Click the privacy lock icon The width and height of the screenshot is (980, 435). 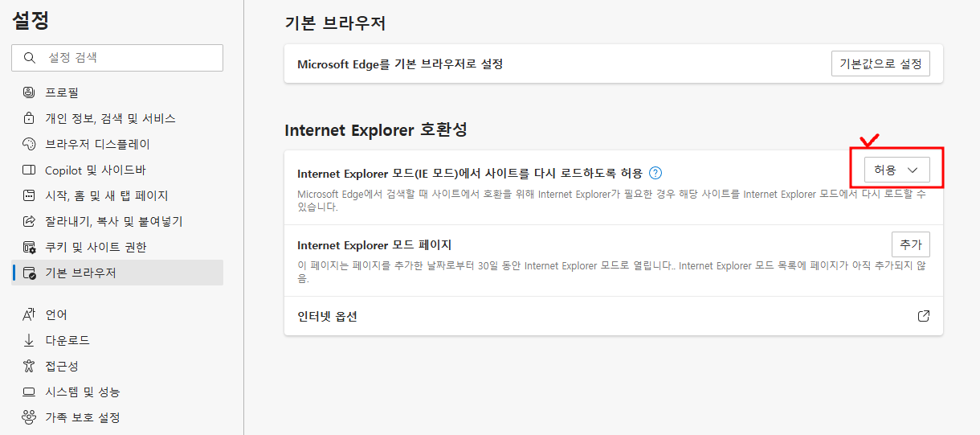click(x=30, y=118)
